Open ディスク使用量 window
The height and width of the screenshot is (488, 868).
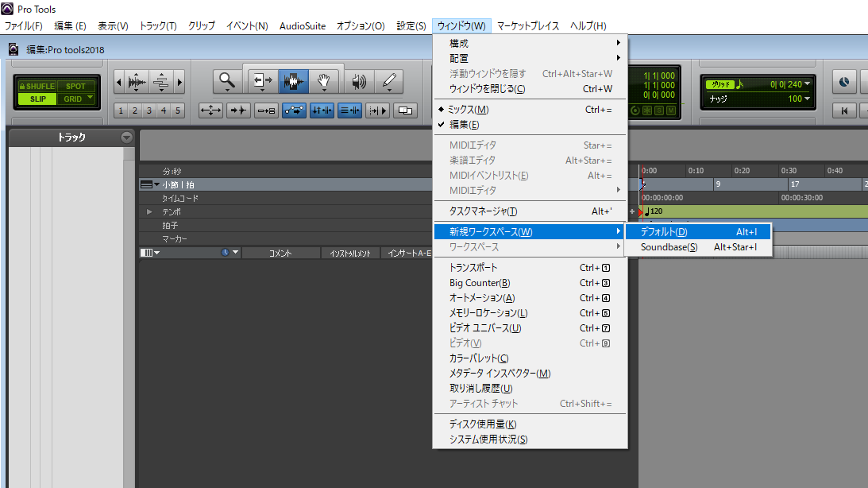pos(530,424)
